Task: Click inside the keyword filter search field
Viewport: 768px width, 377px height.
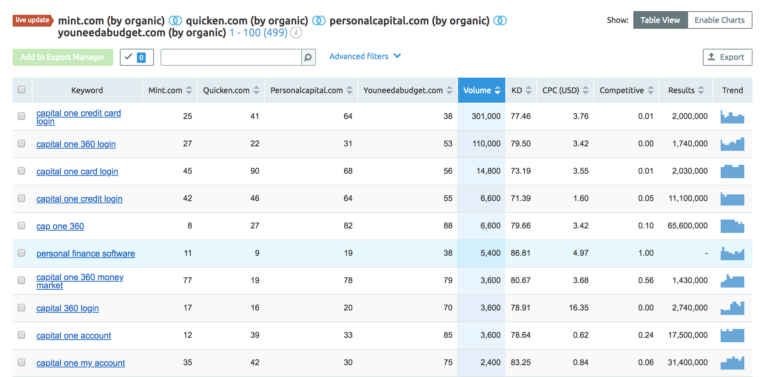Action: tap(231, 57)
